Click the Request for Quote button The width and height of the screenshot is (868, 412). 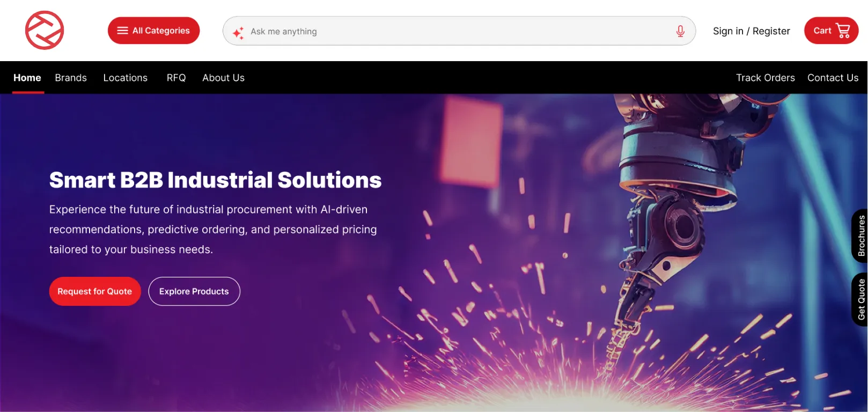point(95,291)
